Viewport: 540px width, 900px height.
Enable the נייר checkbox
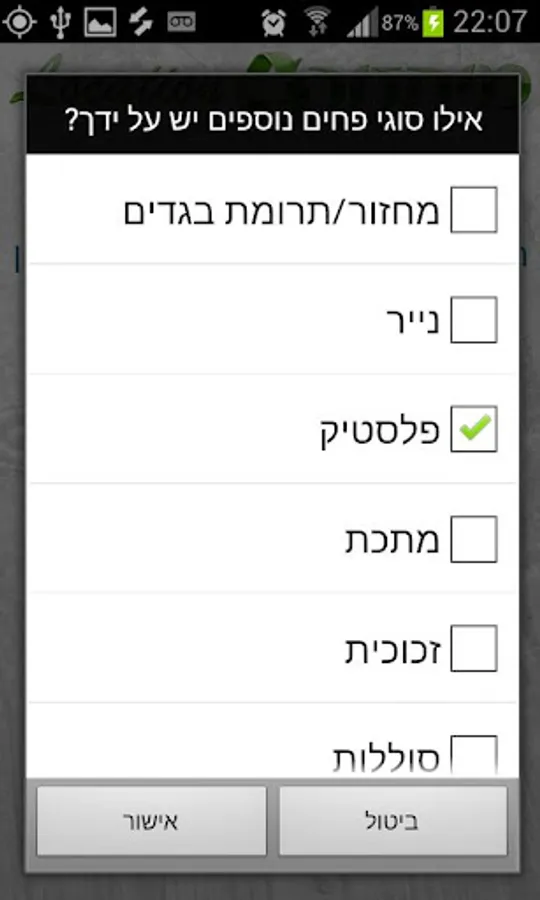point(473,320)
